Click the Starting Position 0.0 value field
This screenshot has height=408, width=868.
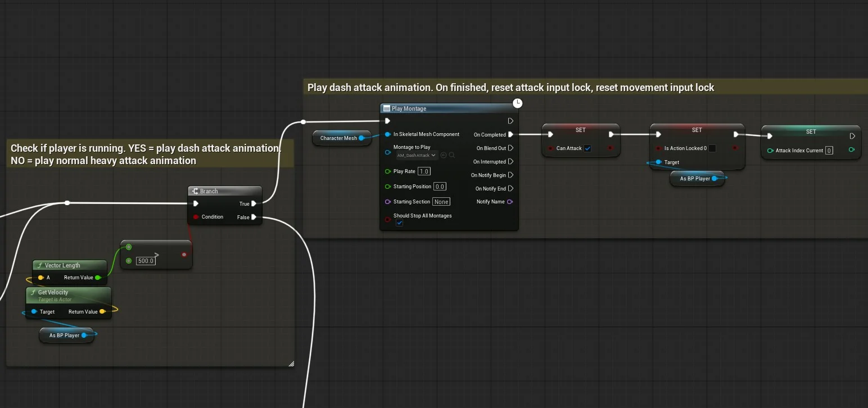(440, 187)
